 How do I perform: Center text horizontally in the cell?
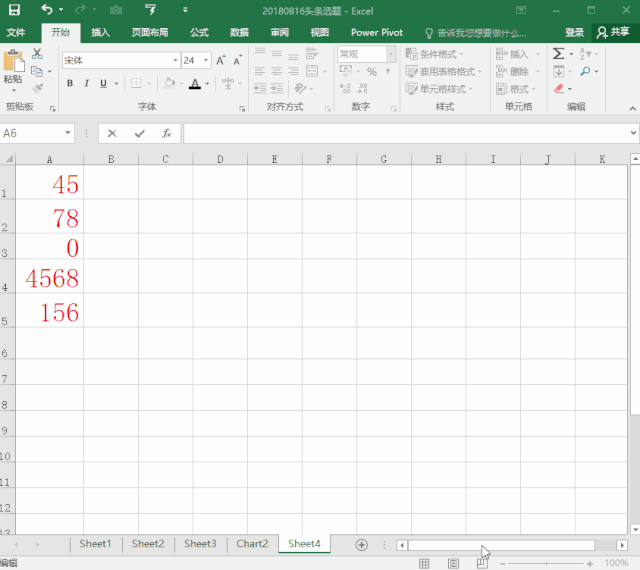pyautogui.click(x=277, y=71)
